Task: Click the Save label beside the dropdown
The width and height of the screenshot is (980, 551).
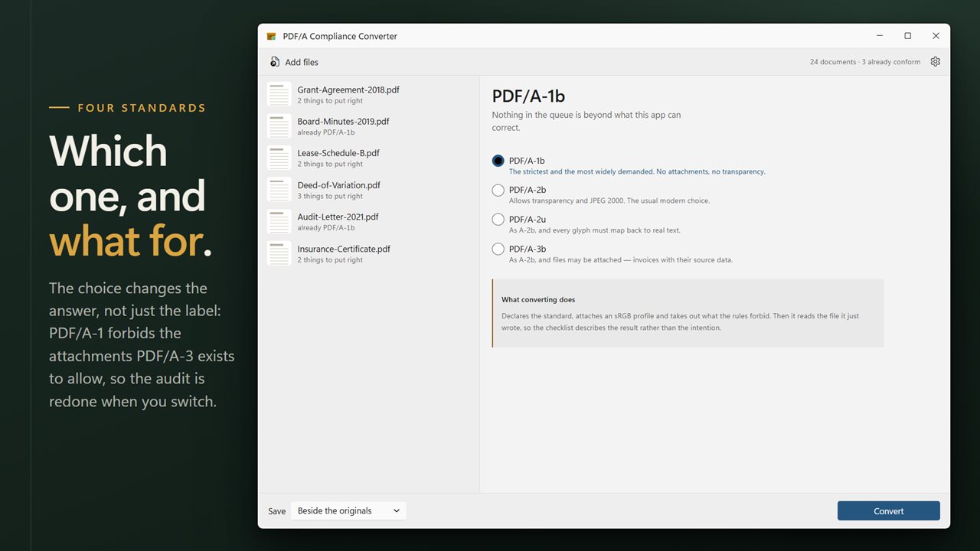Action: click(x=276, y=511)
